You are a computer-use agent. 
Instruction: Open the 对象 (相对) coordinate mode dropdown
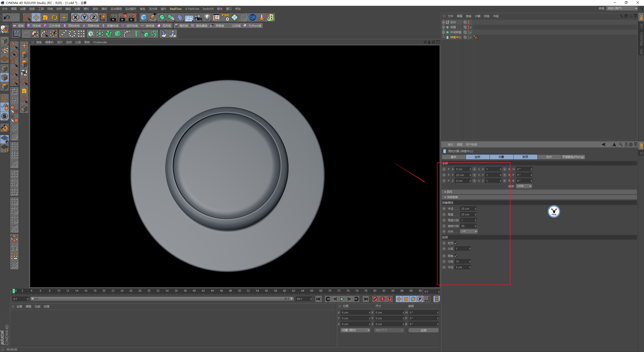(x=356, y=330)
